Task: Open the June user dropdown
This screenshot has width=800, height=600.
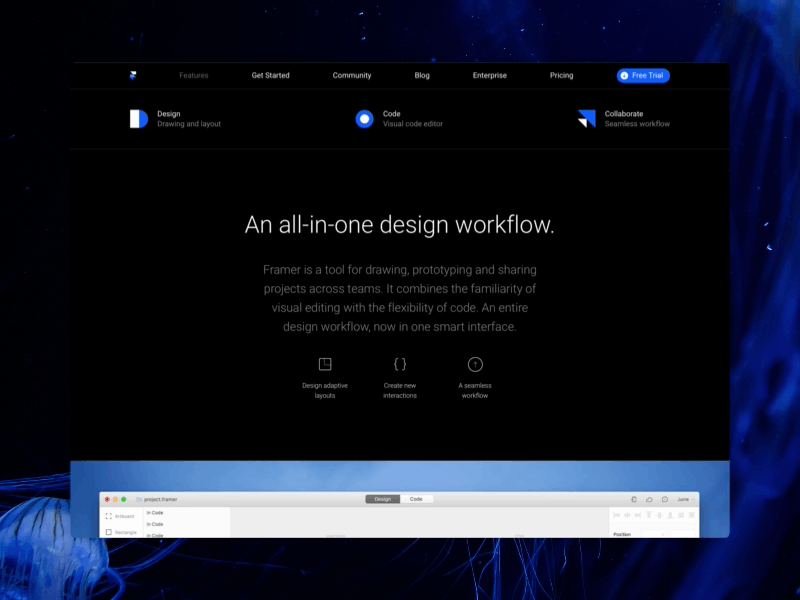Action: click(685, 499)
